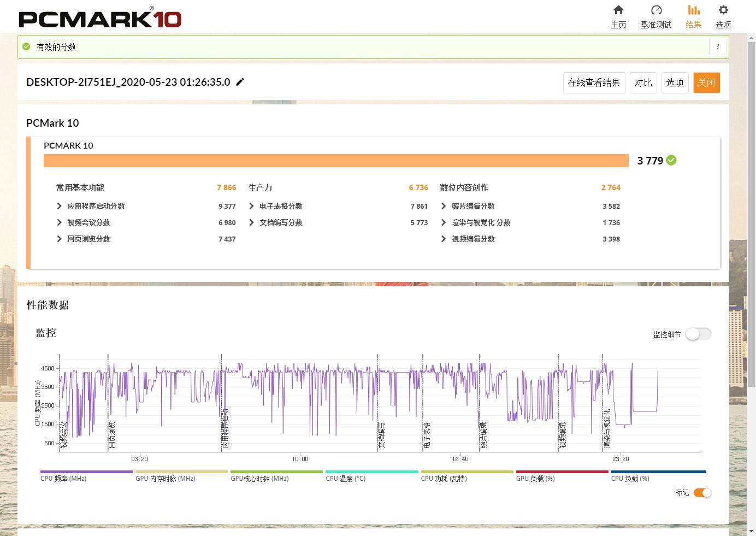Click the 数位内容创作 heading

[x=464, y=187]
